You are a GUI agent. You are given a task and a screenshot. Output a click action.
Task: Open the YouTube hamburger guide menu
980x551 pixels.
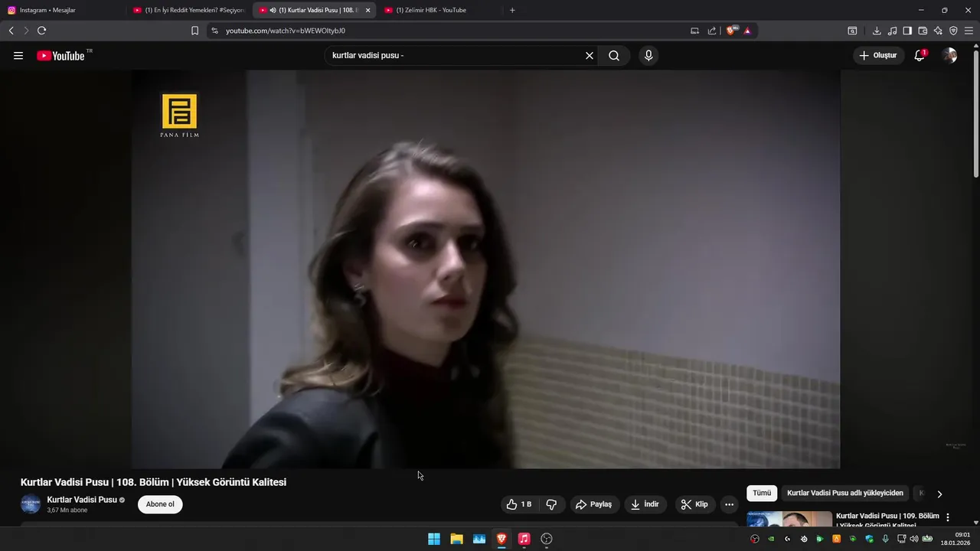click(18, 56)
